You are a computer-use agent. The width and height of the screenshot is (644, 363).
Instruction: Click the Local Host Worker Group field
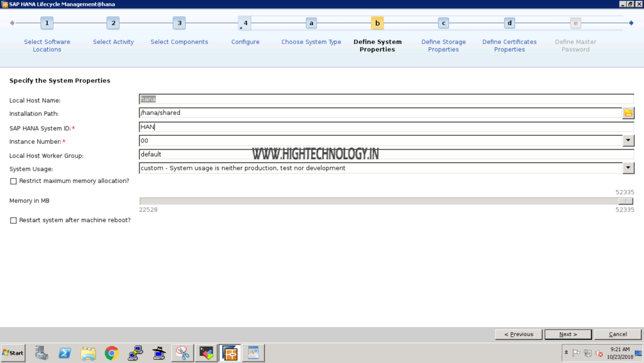(386, 154)
